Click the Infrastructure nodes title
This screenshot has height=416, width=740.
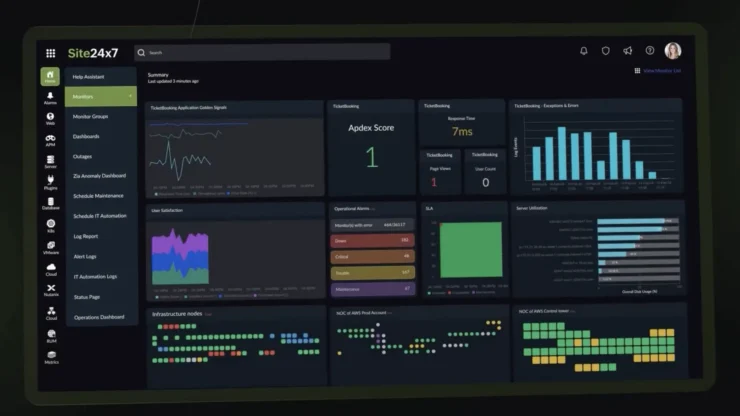(177, 314)
